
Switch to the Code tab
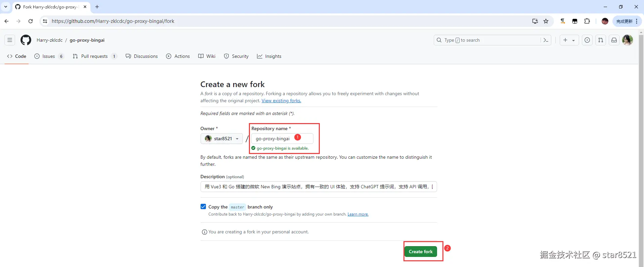(x=16, y=56)
